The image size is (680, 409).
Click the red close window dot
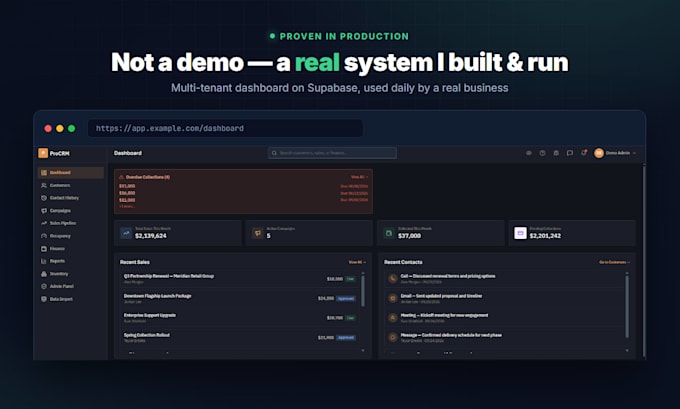coord(48,128)
